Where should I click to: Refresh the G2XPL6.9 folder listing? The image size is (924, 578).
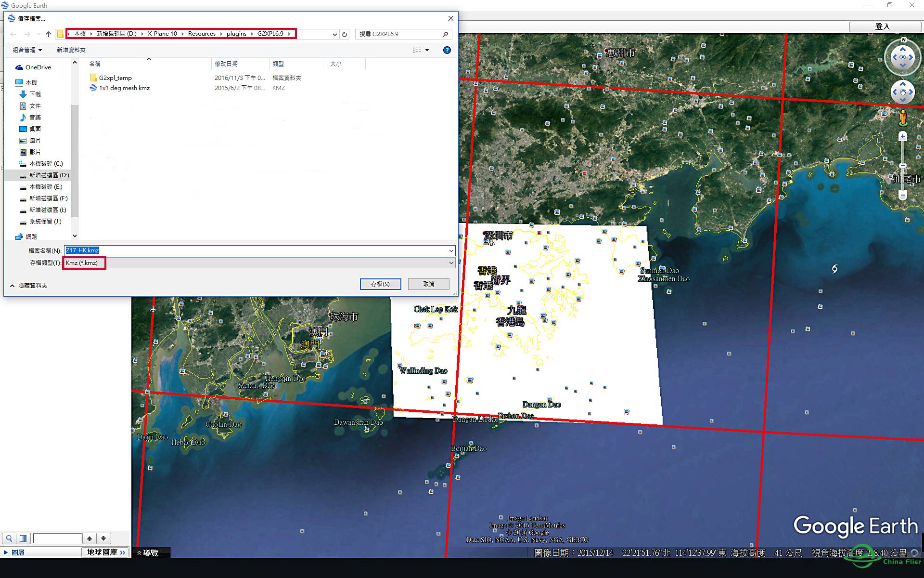click(345, 34)
